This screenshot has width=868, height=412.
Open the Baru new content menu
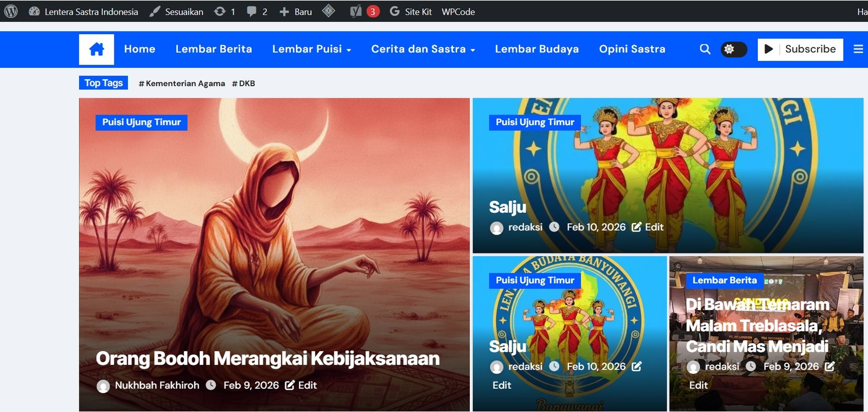[x=296, y=11]
